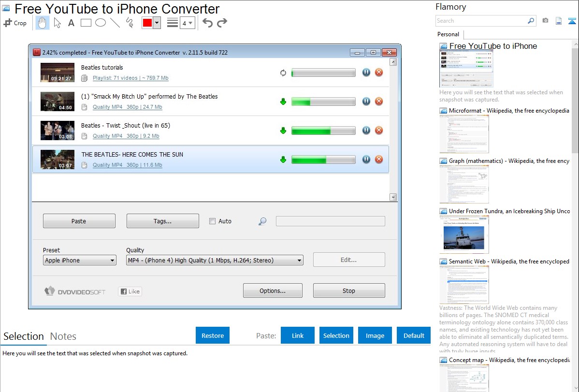Cancel the Twist _Shout download
Image resolution: width=579 pixels, height=392 pixels.
[379, 130]
